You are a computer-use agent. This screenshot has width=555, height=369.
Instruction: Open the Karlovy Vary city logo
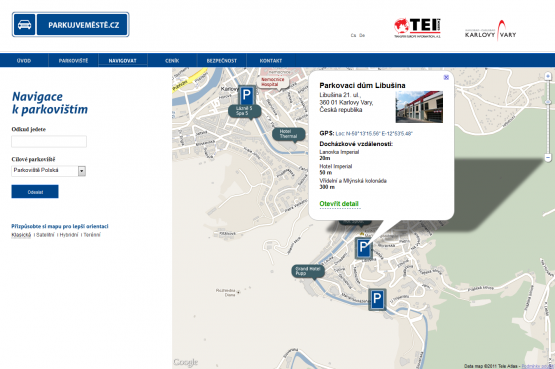click(x=491, y=31)
